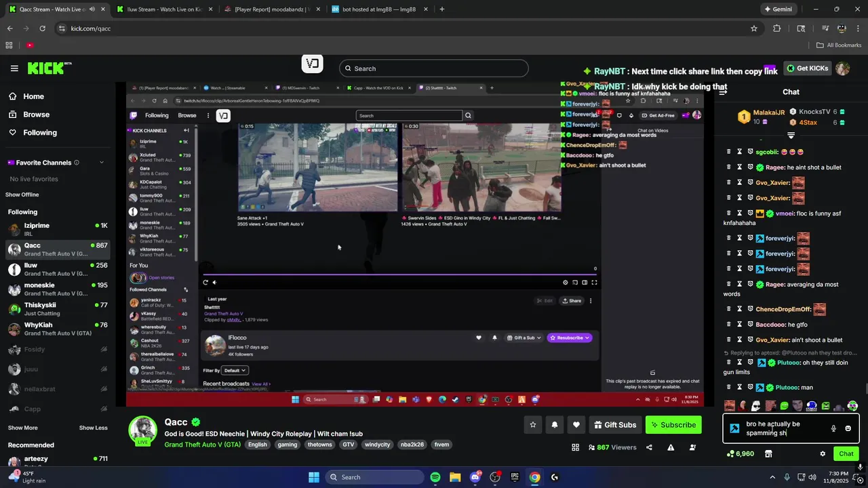Click Qacc streamer avatar below video
868x488 pixels.
click(x=143, y=430)
